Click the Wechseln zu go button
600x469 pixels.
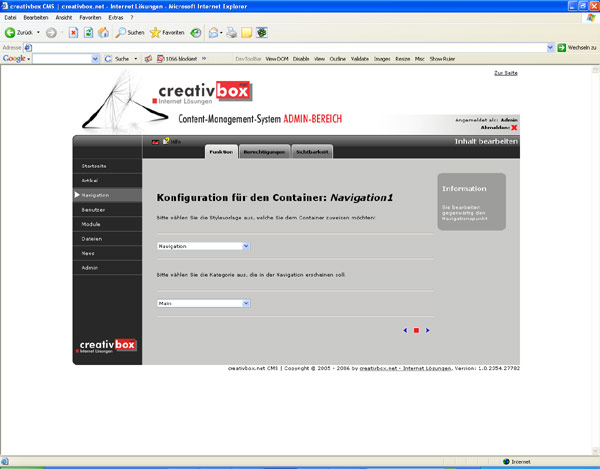576,47
